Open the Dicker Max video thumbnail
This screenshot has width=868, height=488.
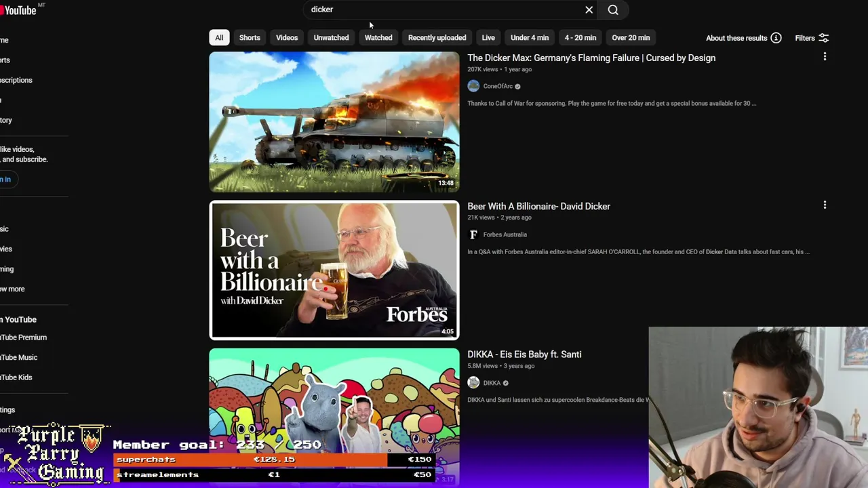tap(334, 122)
